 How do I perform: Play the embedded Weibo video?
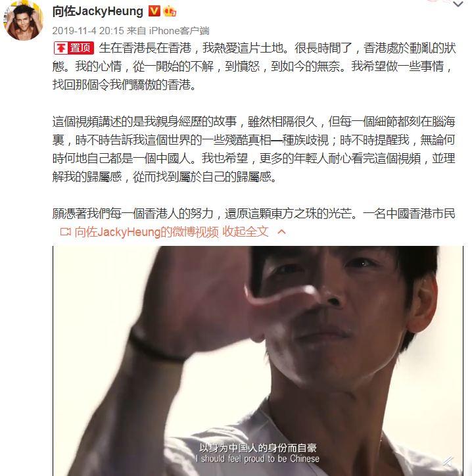(x=258, y=361)
